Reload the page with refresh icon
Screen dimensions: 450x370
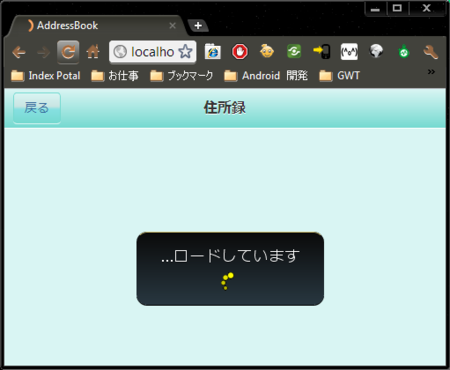click(68, 52)
